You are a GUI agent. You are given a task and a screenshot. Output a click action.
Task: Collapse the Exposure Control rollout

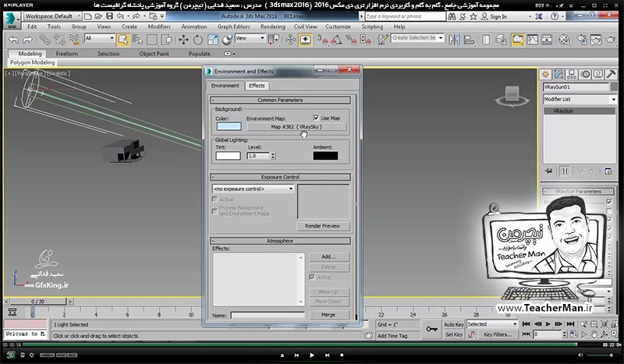pos(280,177)
